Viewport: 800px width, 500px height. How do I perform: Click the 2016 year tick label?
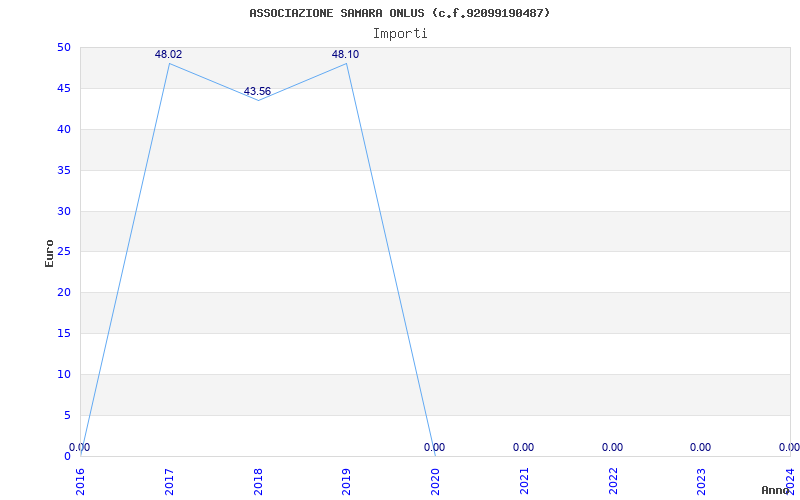click(x=81, y=482)
